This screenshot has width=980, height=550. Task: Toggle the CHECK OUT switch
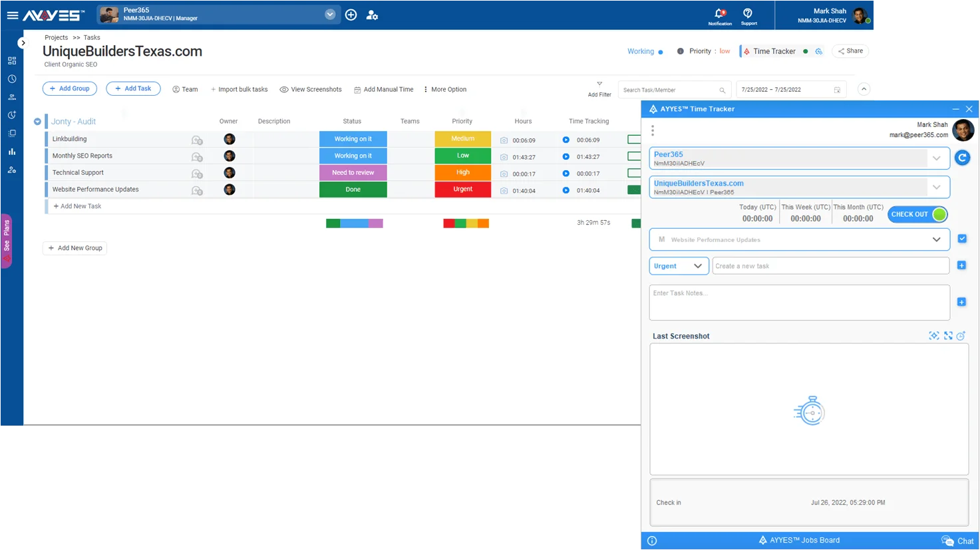click(x=917, y=214)
